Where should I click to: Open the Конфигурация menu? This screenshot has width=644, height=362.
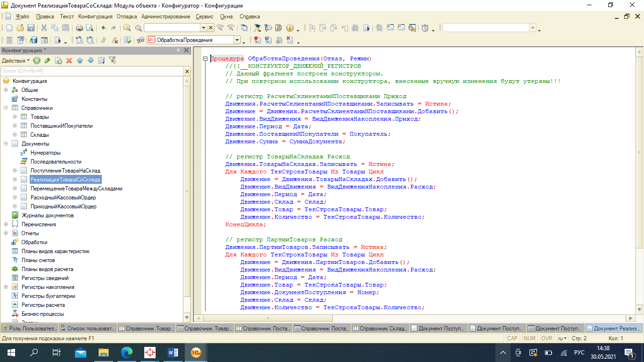(95, 16)
